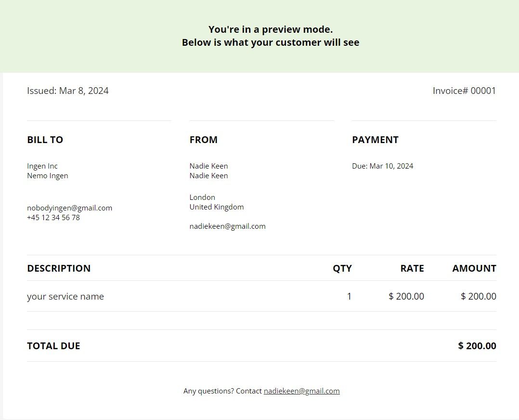Click the 'PAYMENT' heading

pos(376,140)
